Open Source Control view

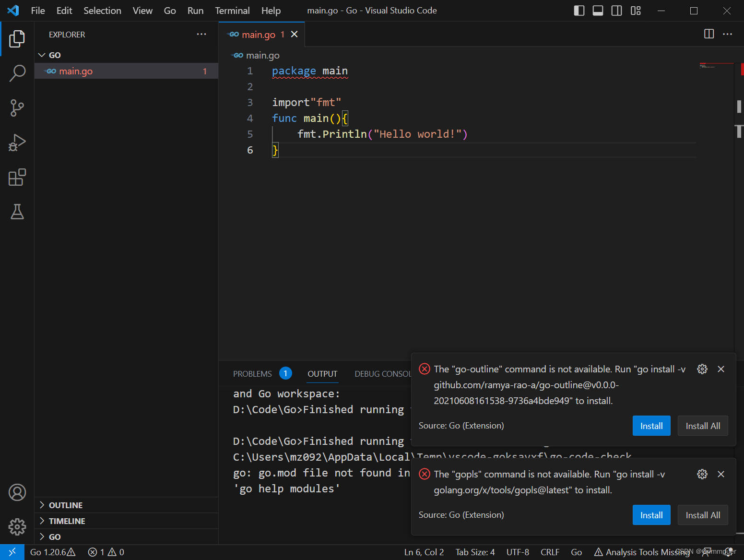click(x=17, y=108)
